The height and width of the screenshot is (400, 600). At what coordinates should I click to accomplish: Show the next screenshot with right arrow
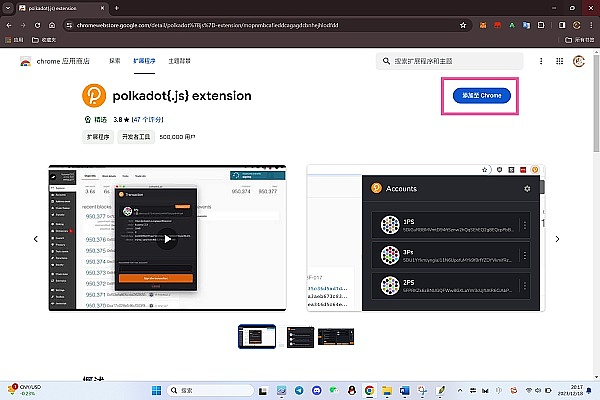563,239
